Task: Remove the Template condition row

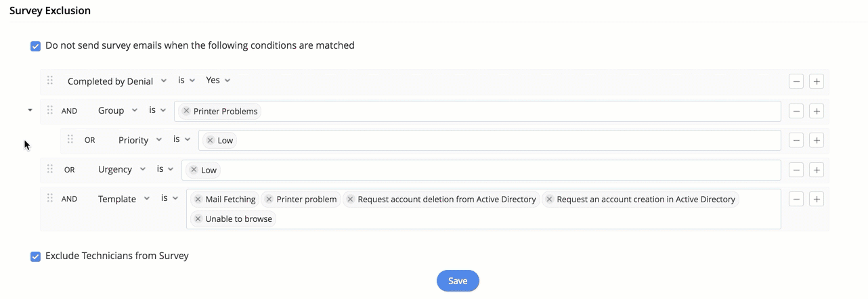Action: pos(797,199)
